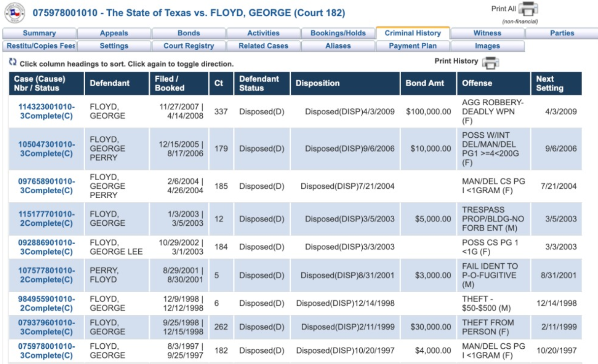This screenshot has height=364, width=598.
Task: Click the Print All label
Action: pos(503,9)
